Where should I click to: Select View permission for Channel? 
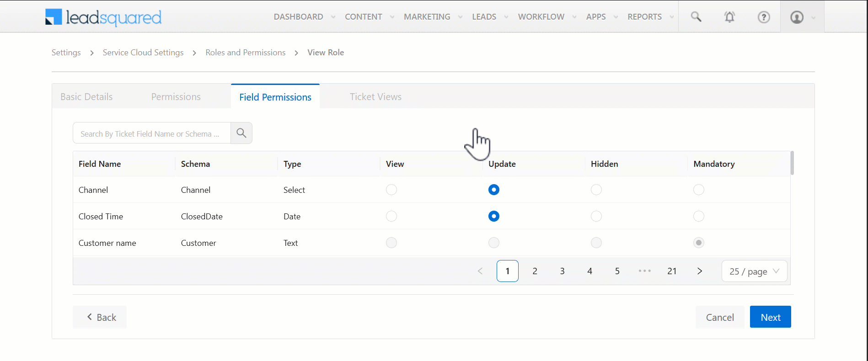click(391, 190)
